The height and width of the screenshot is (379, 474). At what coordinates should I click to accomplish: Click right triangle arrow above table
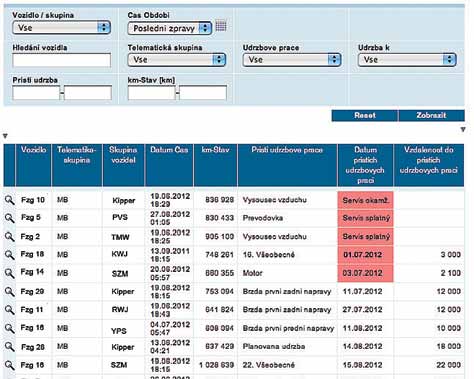(x=463, y=130)
